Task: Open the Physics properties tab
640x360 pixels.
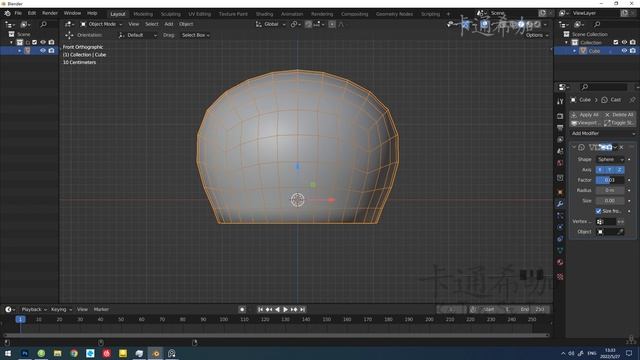Action: (x=560, y=227)
